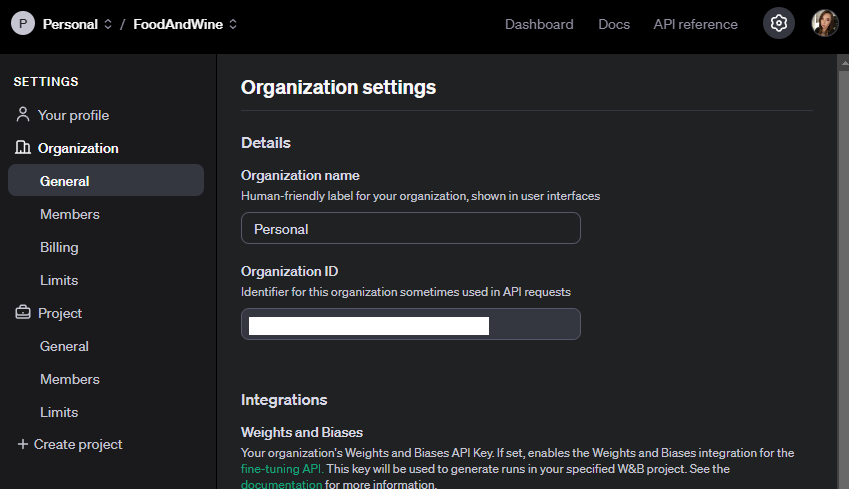
Task: Click the person icon beside Your profile
Action: click(23, 115)
